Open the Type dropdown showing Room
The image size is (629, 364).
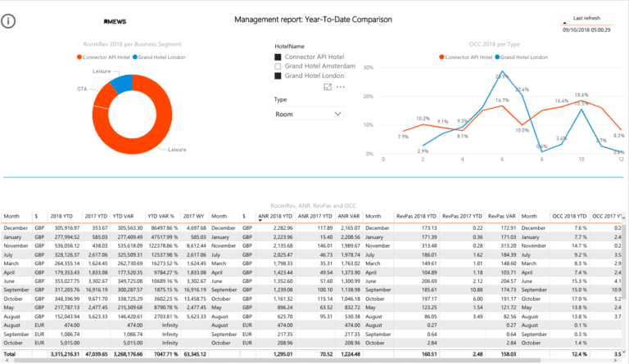pos(308,115)
